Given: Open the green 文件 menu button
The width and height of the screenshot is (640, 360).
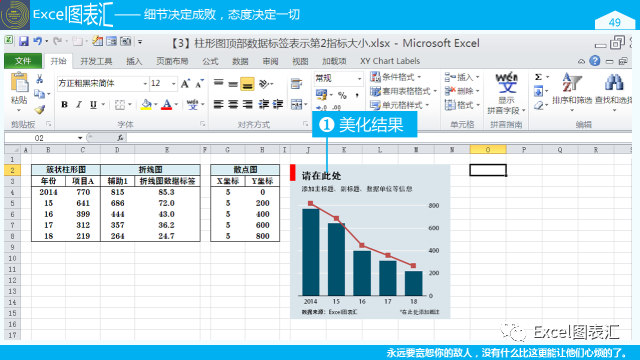Looking at the screenshot, I should [23, 61].
